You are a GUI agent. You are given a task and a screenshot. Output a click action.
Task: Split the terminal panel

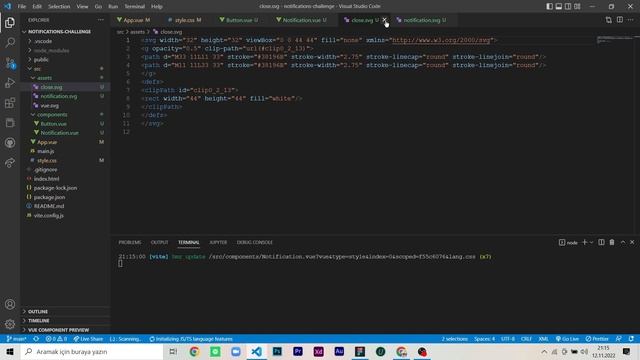[601, 242]
